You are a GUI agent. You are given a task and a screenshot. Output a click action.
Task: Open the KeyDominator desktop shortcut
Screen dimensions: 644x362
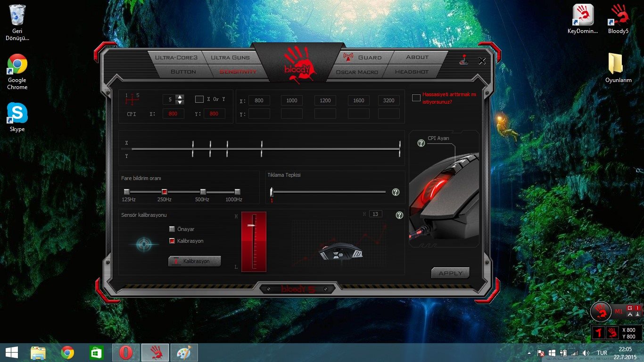(583, 19)
